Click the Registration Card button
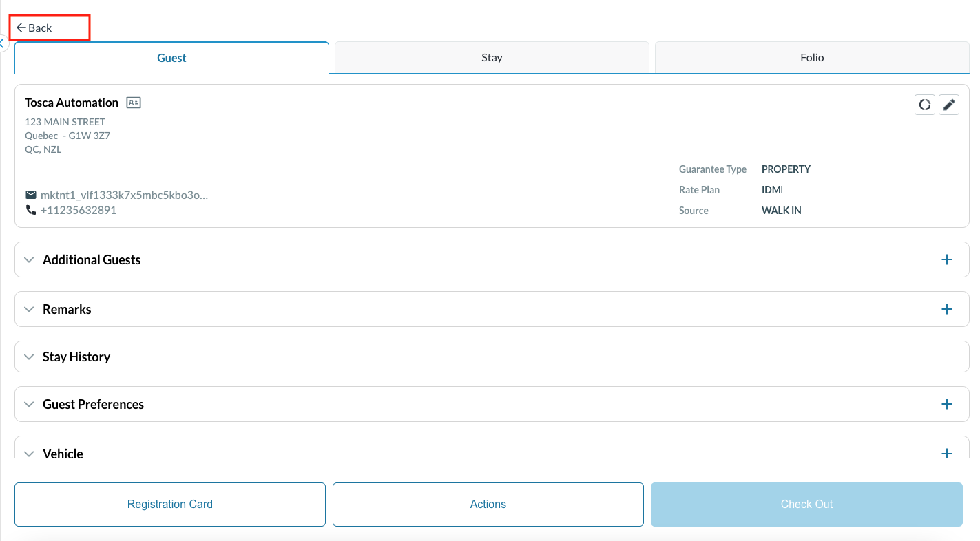 (x=169, y=504)
